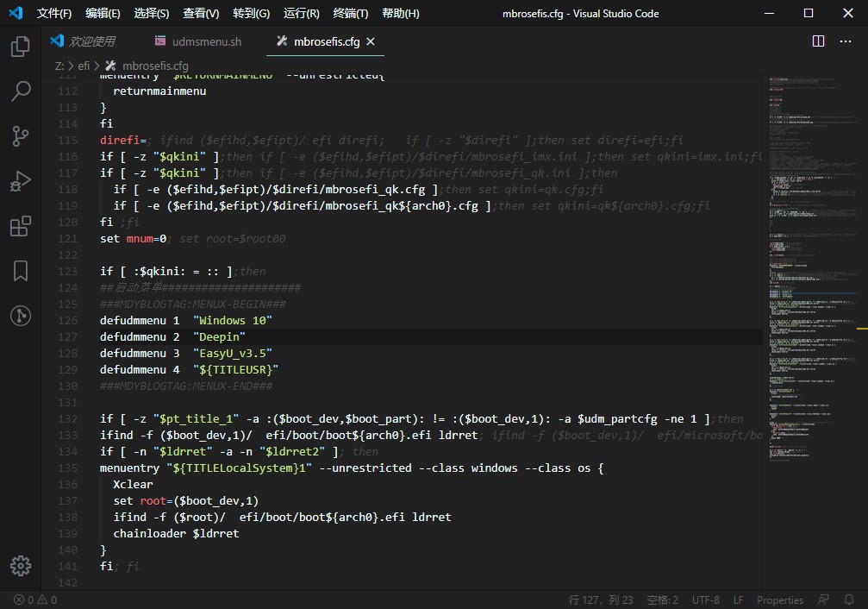Open the notifications bell in status bar
Image resolution: width=868 pixels, height=609 pixels.
click(850, 600)
